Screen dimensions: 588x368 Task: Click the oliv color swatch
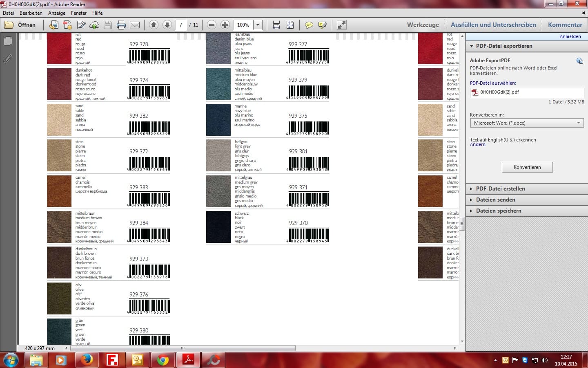pyautogui.click(x=59, y=298)
